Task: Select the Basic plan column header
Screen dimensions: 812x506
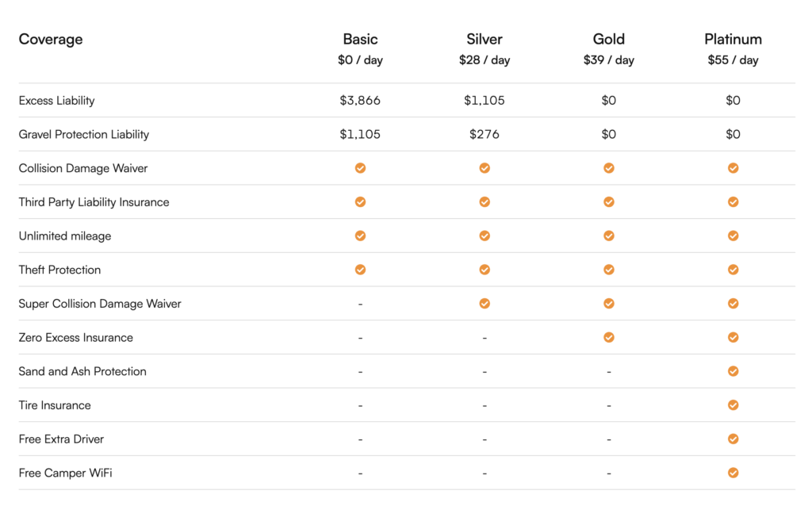Action: coord(360,39)
